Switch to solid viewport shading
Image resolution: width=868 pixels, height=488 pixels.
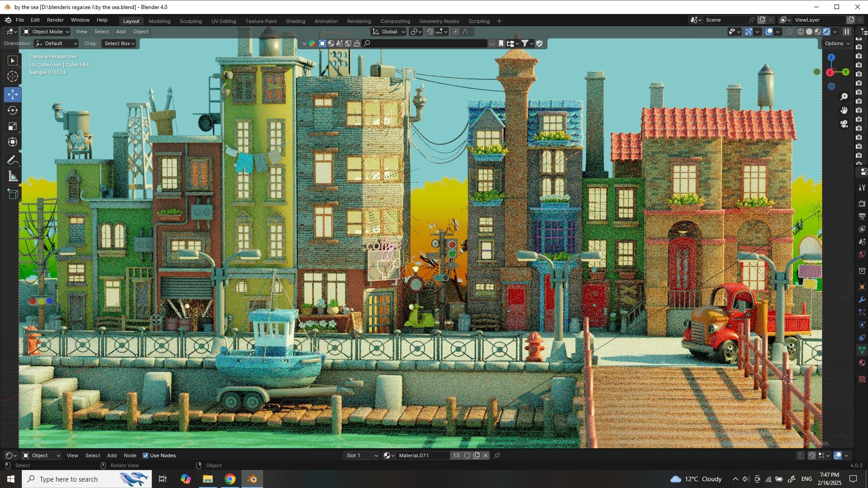pyautogui.click(x=809, y=32)
